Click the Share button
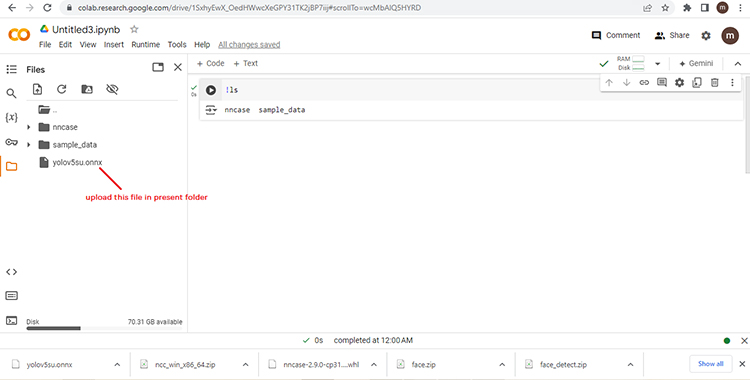This screenshot has width=750, height=380. coord(672,35)
